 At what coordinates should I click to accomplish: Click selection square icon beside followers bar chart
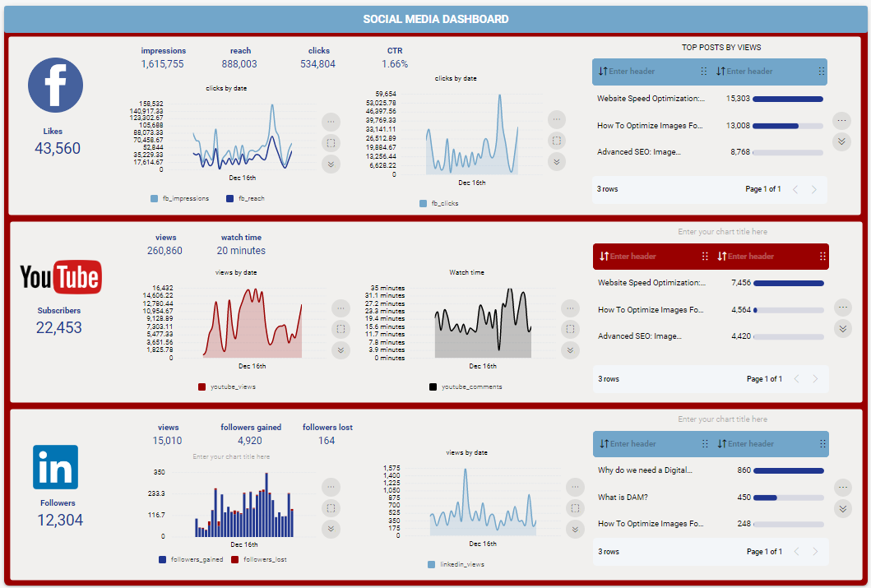tap(331, 508)
